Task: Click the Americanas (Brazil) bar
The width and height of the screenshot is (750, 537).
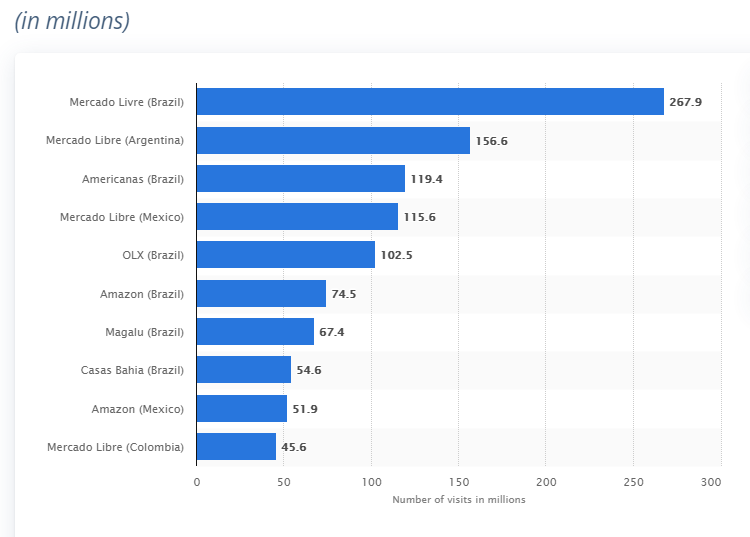Action: coord(300,178)
